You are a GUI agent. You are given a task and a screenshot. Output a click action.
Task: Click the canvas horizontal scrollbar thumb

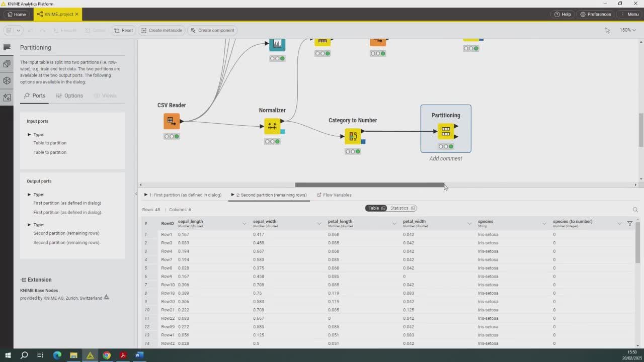[x=369, y=185]
